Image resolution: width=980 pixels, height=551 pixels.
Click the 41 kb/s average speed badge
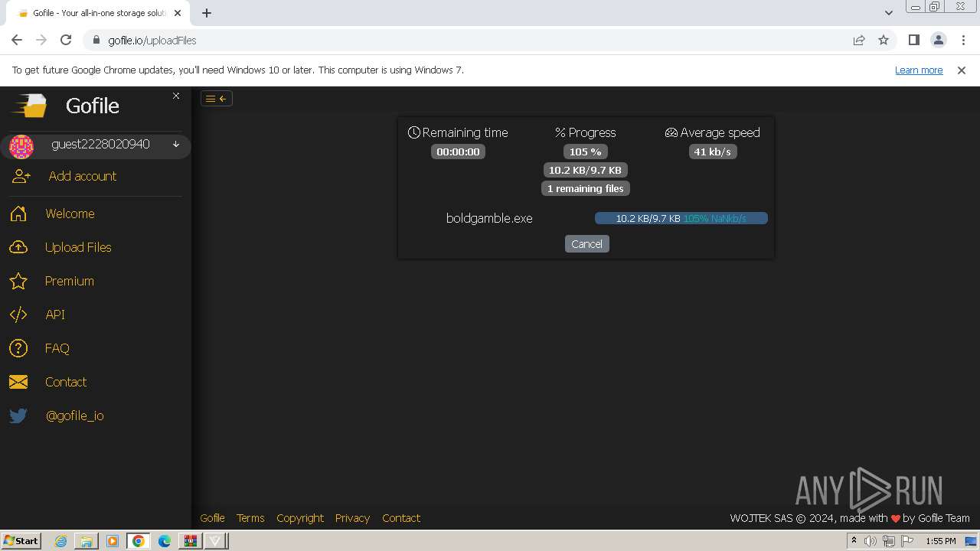pyautogui.click(x=713, y=152)
